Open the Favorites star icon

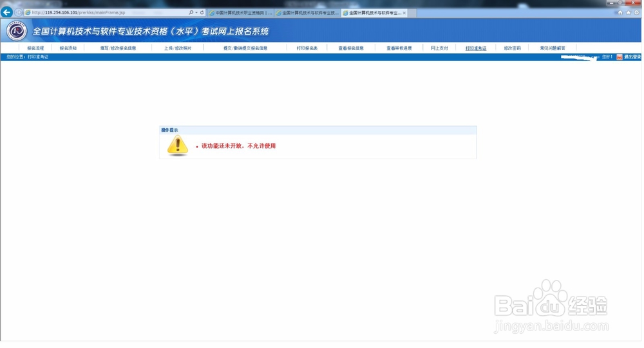628,13
